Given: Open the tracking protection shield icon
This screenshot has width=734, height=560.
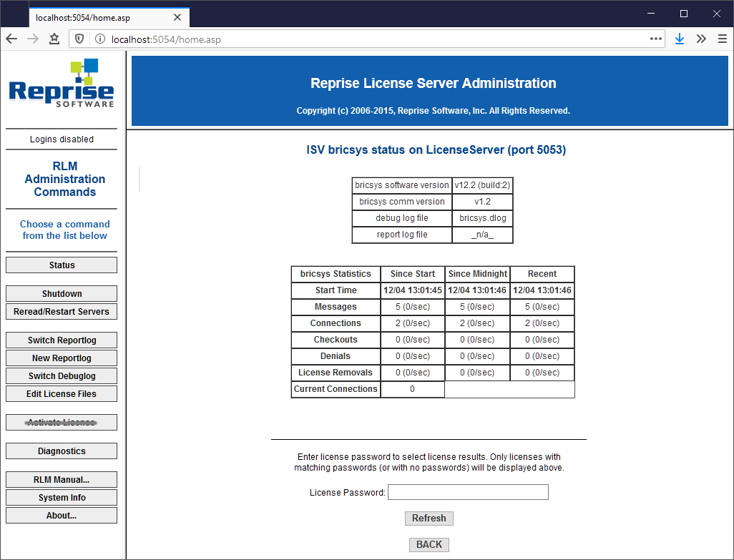Looking at the screenshot, I should click(x=79, y=39).
